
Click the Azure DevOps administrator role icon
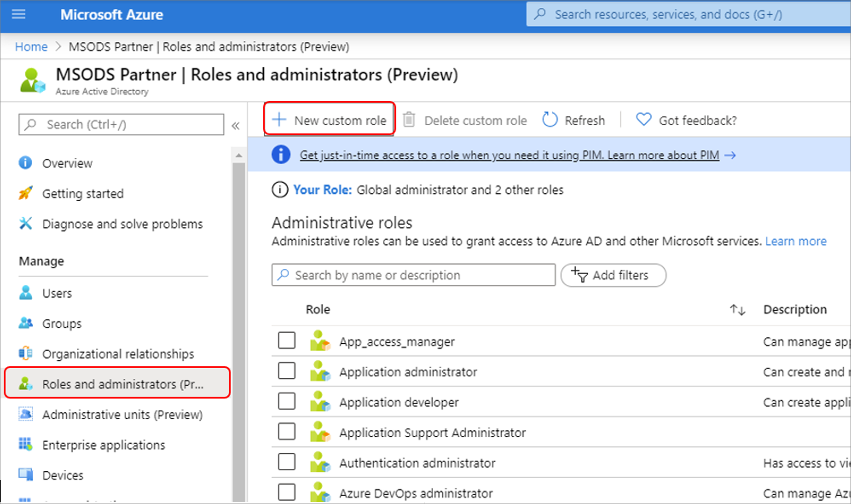(320, 492)
